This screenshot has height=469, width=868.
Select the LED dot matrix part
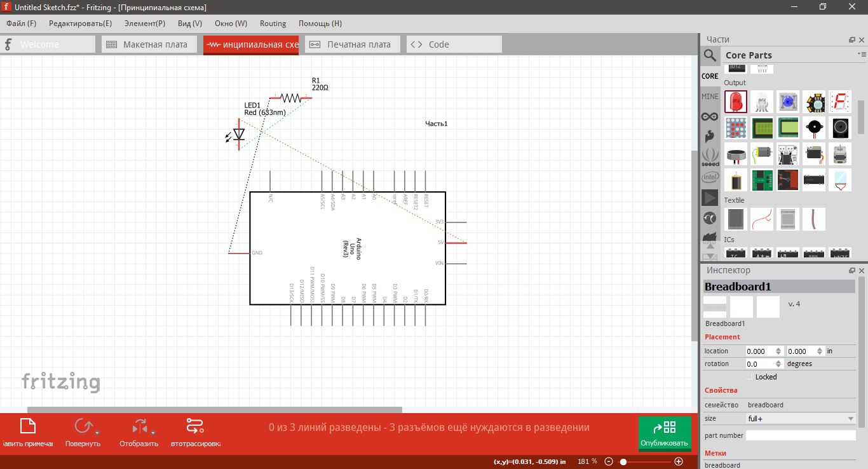pos(736,128)
